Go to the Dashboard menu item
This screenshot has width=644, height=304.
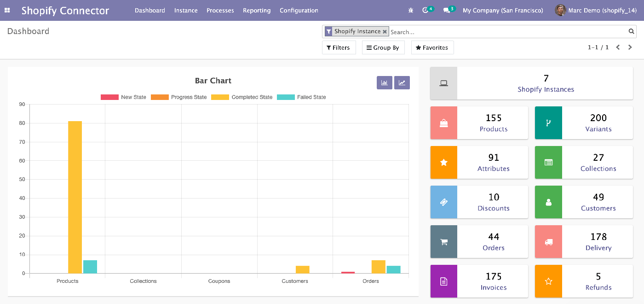pos(150,10)
